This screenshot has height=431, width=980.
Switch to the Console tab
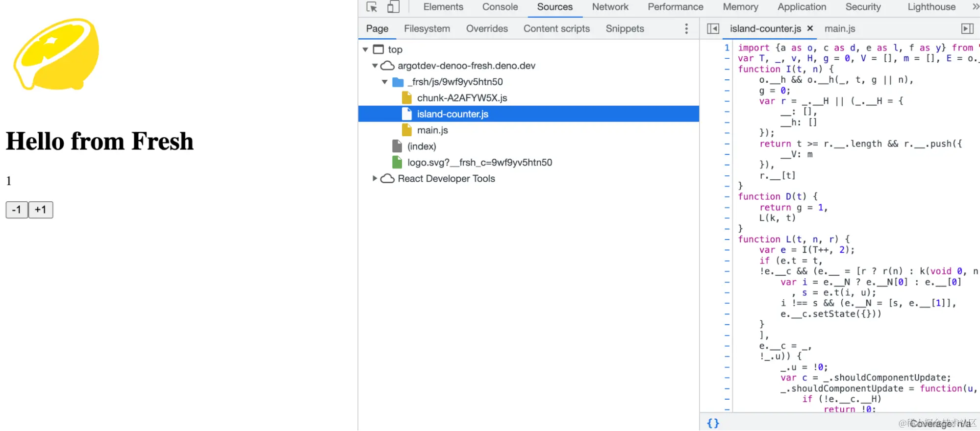point(500,7)
